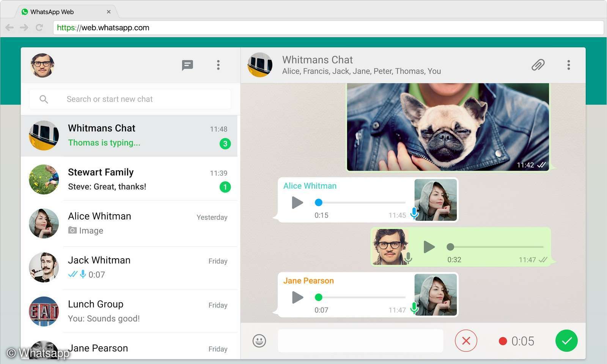Viewport: 607px width, 364px height.
Task: Click the search magnifier icon
Action: click(44, 99)
